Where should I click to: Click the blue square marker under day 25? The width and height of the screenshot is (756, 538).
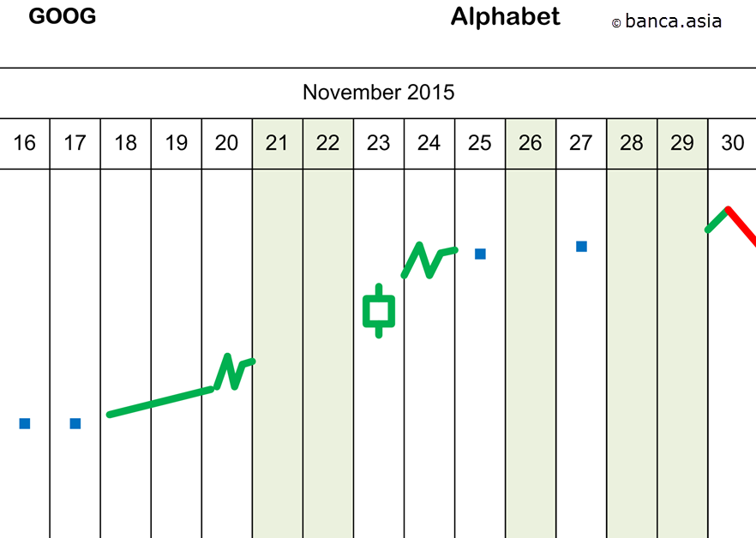click(480, 254)
